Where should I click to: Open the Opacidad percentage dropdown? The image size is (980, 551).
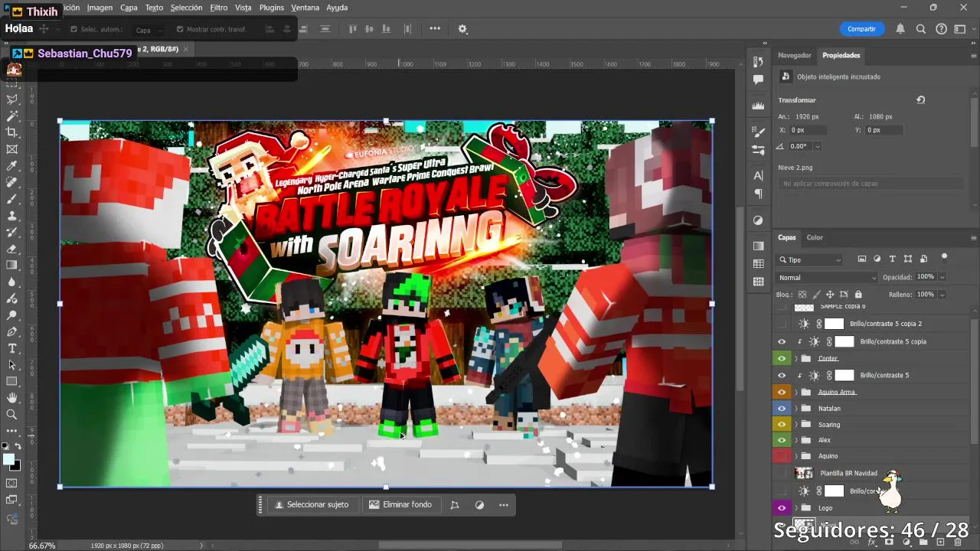pyautogui.click(x=942, y=277)
